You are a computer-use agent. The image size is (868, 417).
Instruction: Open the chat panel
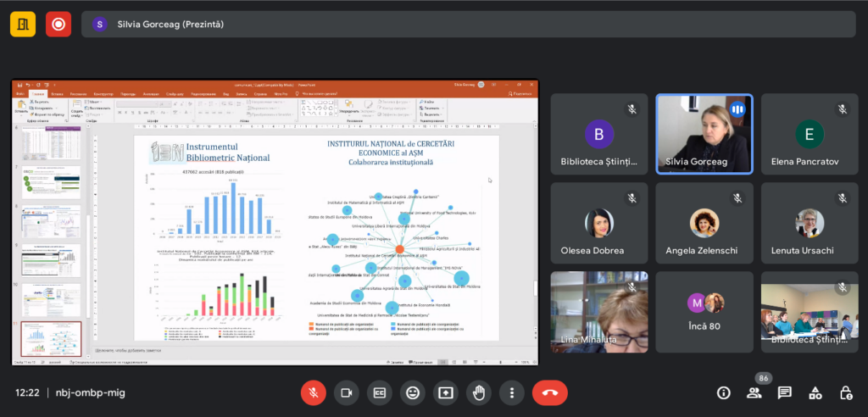(784, 392)
